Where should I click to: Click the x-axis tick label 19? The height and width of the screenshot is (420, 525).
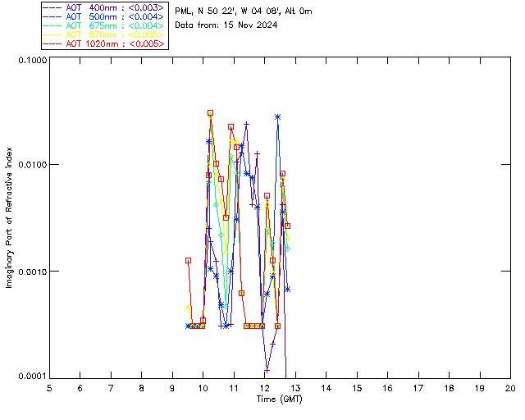coord(480,388)
